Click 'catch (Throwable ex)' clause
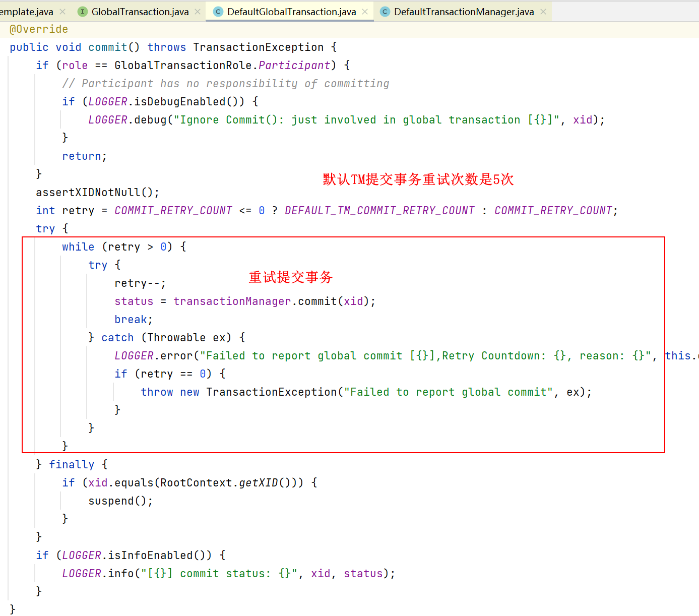 coord(166,338)
